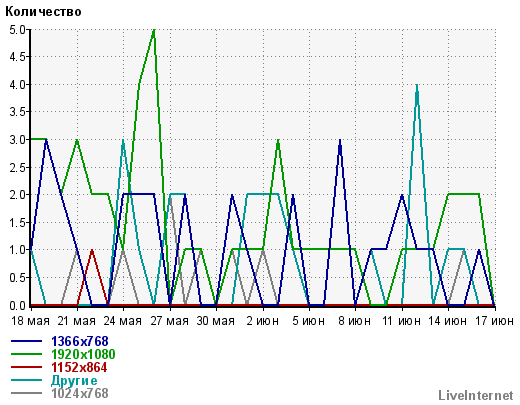The image size is (520, 405).
Task: Click the 17 июн date axis label
Action: click(x=494, y=321)
